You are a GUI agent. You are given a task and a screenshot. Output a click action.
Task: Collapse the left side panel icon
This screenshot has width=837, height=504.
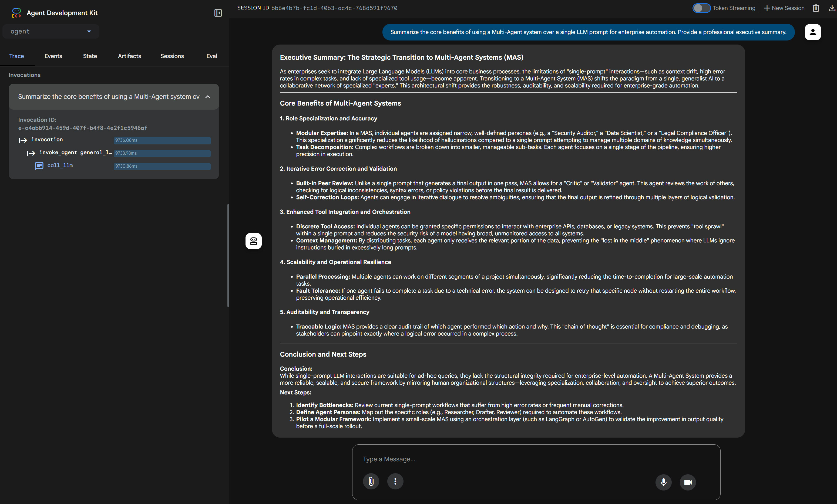tap(218, 13)
